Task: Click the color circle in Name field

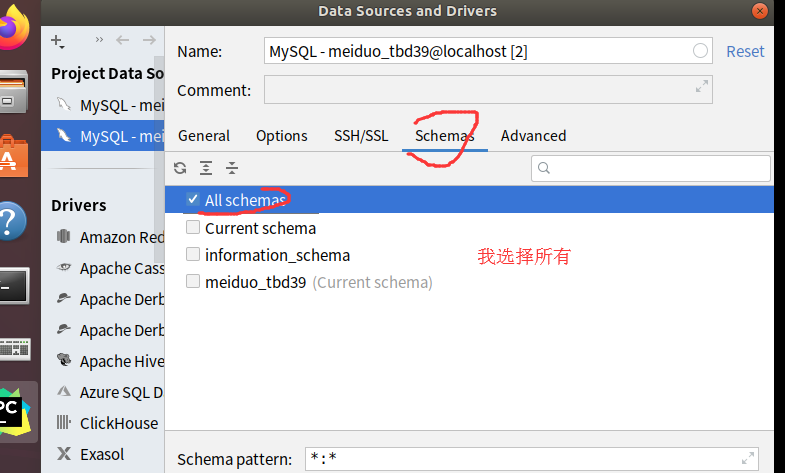Action: pos(700,51)
